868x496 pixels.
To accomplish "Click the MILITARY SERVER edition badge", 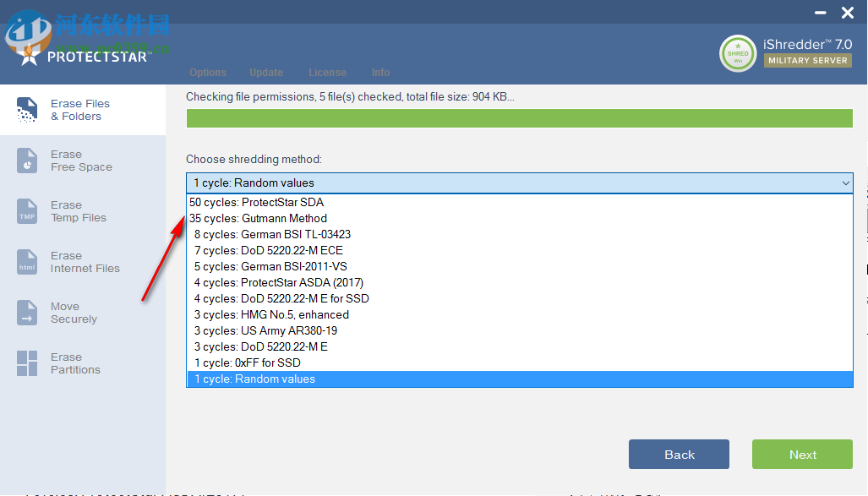I will [x=808, y=60].
